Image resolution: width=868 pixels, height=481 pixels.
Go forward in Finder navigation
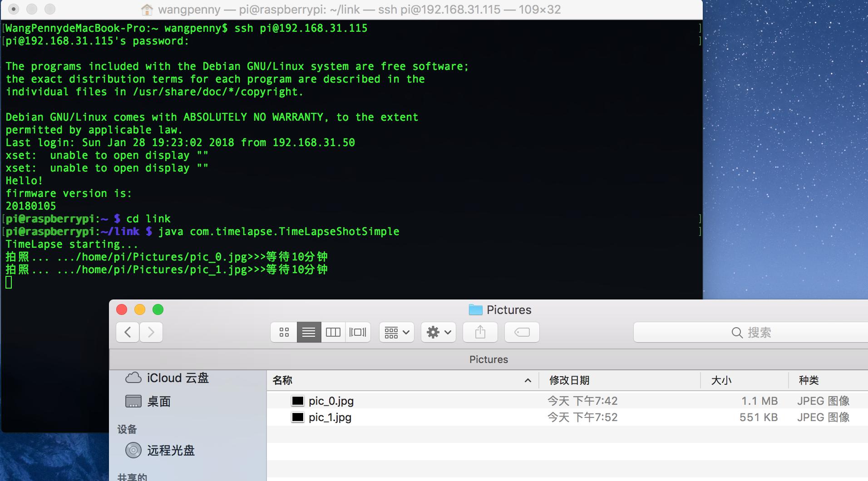coord(151,333)
